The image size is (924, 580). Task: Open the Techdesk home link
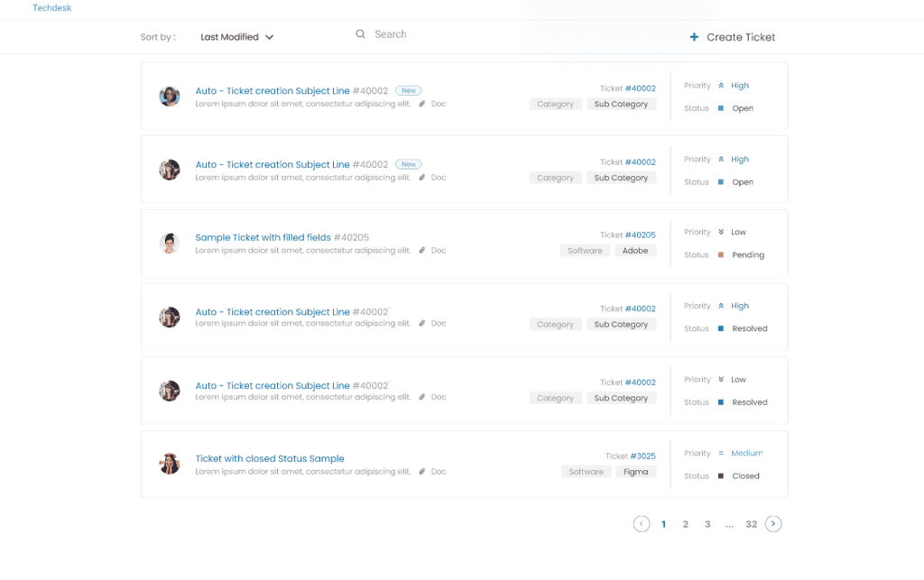[x=51, y=8]
